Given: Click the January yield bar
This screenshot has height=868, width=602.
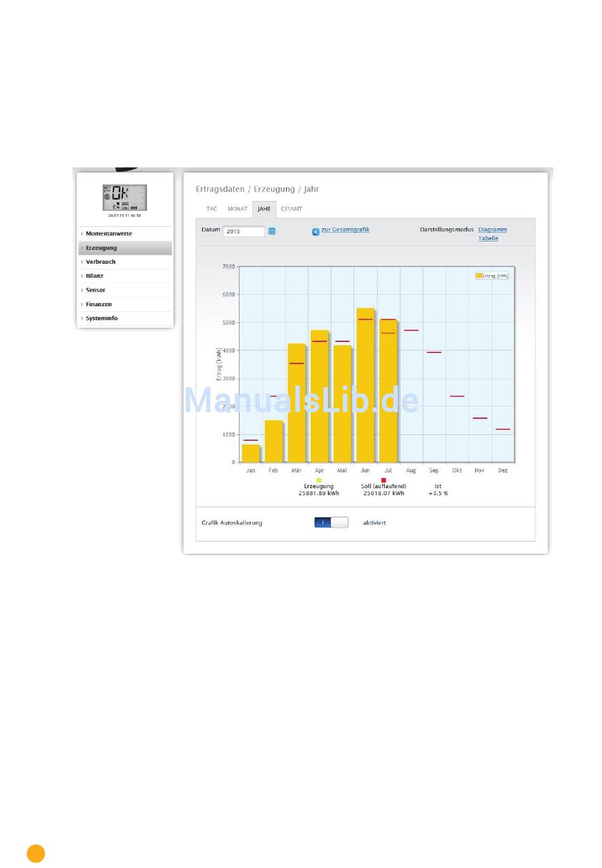Looking at the screenshot, I should [251, 453].
